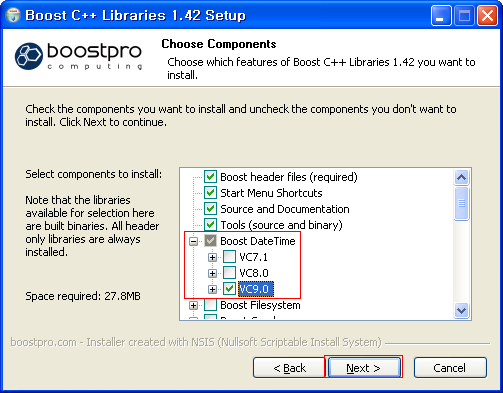The image size is (503, 393).
Task: Click the Boost installer title bar icon
Action: pyautogui.click(x=13, y=15)
